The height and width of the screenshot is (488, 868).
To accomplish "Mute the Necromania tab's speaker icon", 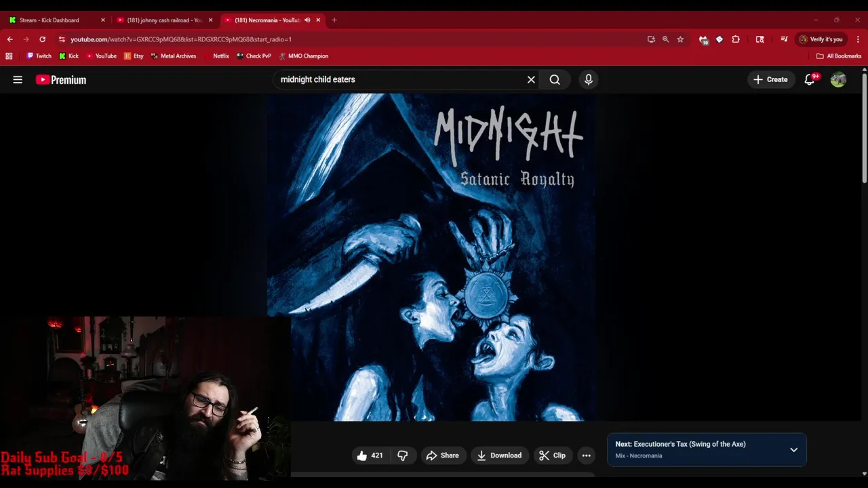I will [307, 20].
